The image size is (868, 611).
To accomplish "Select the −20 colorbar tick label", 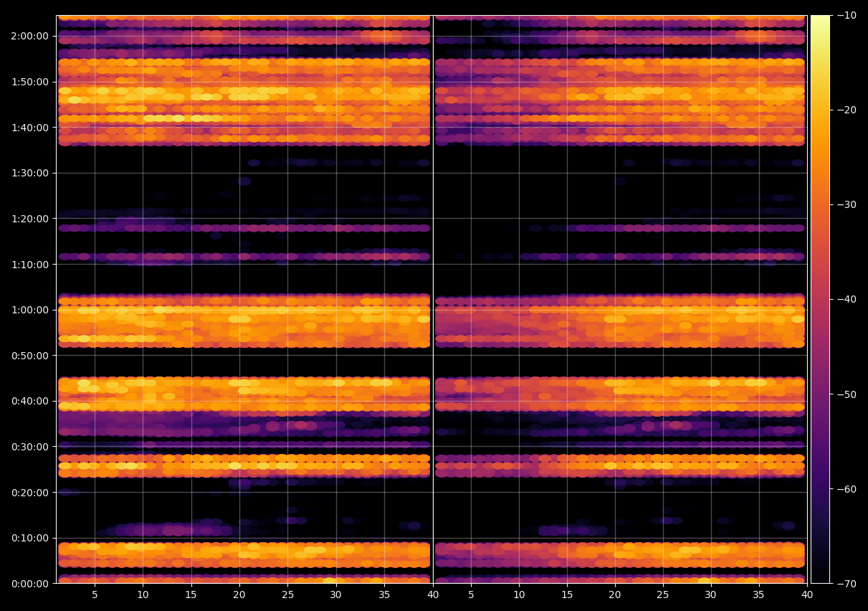I will 846,110.
